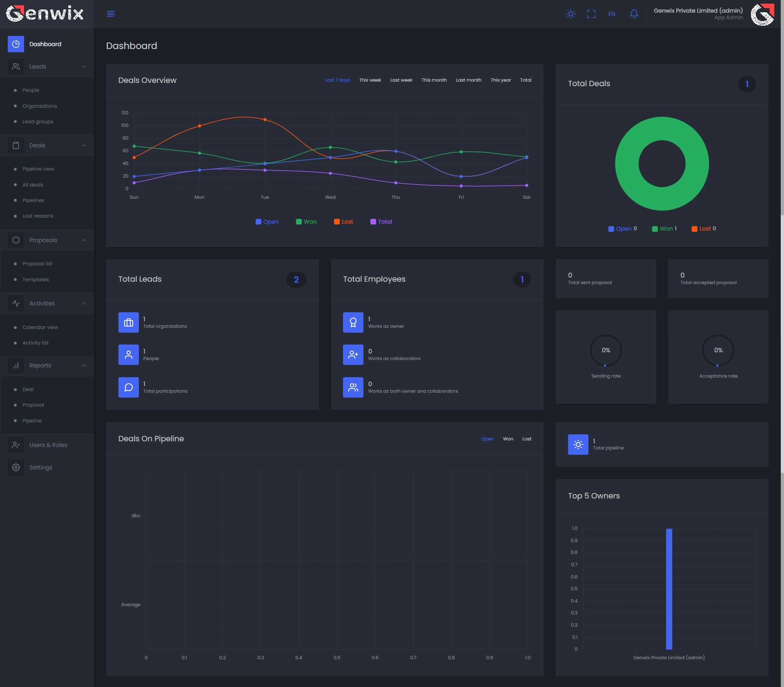Click the Total pipeline sun icon
784x687 pixels.
coord(578,445)
